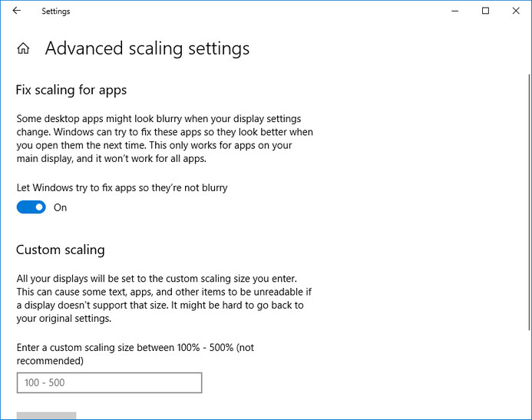Click the vertical scrollbar thumb
Screen dimensions: 532x420
click(x=529, y=202)
